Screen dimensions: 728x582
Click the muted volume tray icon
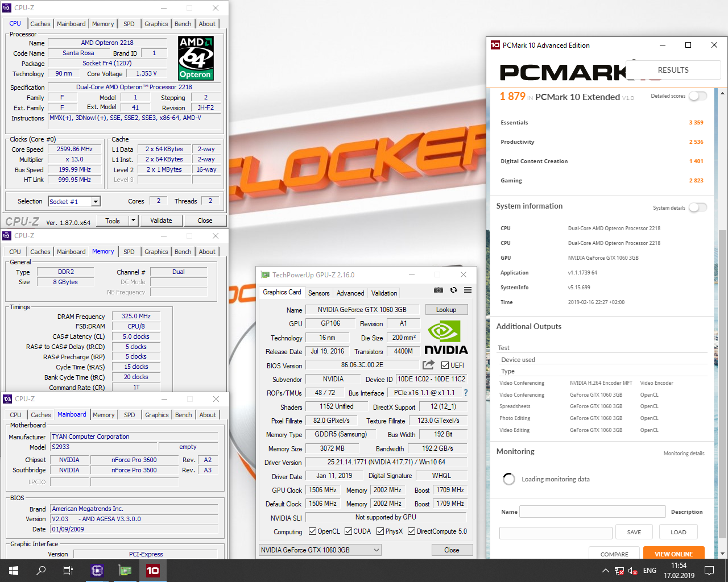[x=633, y=571]
